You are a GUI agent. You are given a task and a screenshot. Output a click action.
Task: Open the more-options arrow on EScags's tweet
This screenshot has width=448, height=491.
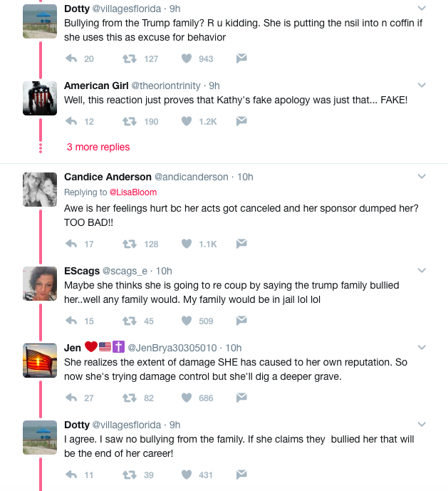(x=422, y=270)
